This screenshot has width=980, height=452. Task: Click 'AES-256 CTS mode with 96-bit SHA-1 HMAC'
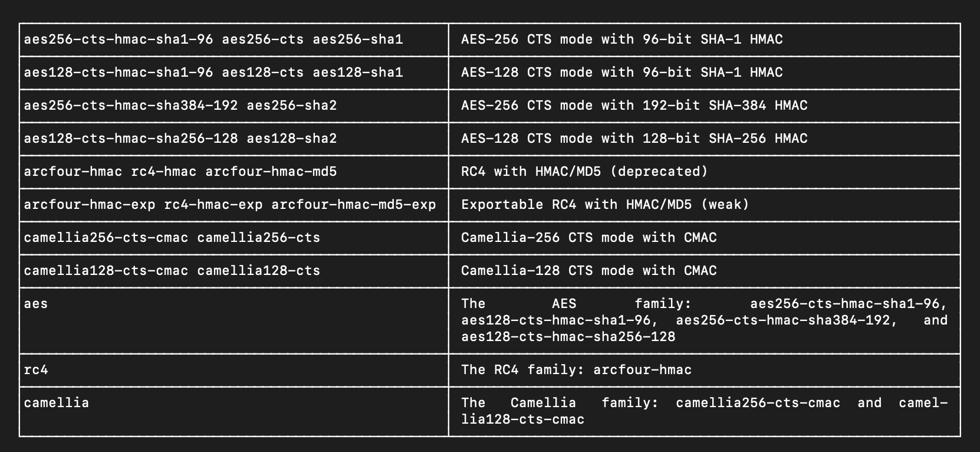[x=622, y=40]
